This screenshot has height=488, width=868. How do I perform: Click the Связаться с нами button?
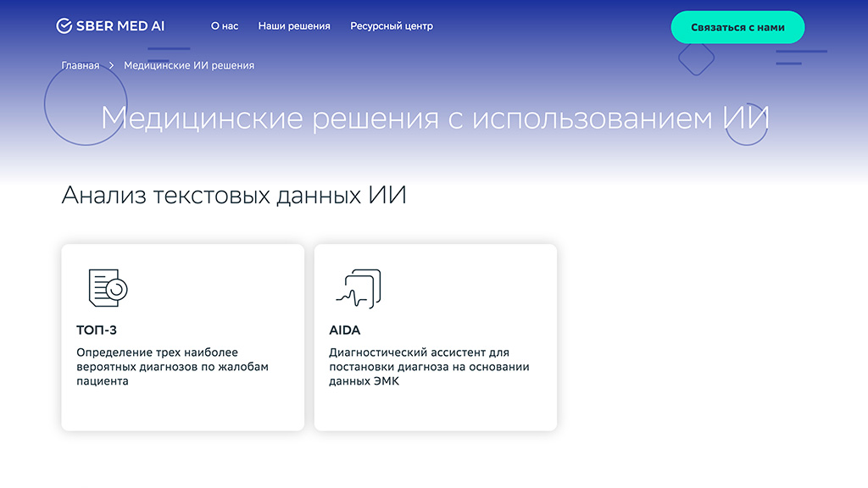coord(737,27)
